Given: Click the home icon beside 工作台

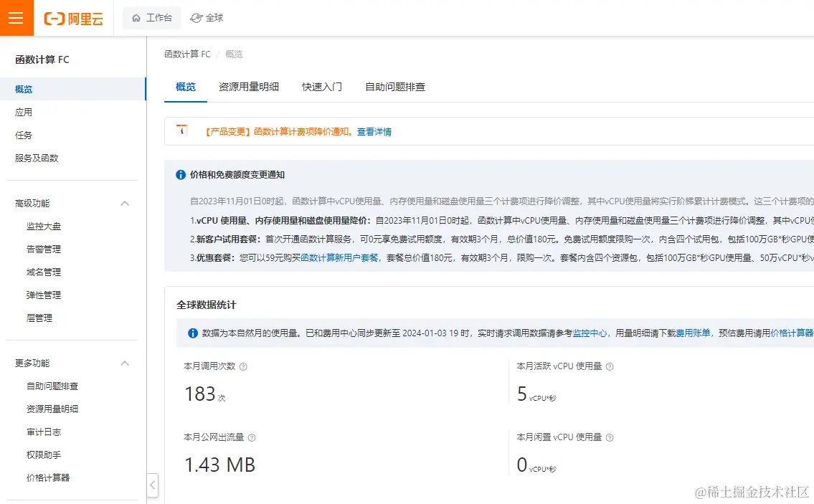Looking at the screenshot, I should (136, 18).
